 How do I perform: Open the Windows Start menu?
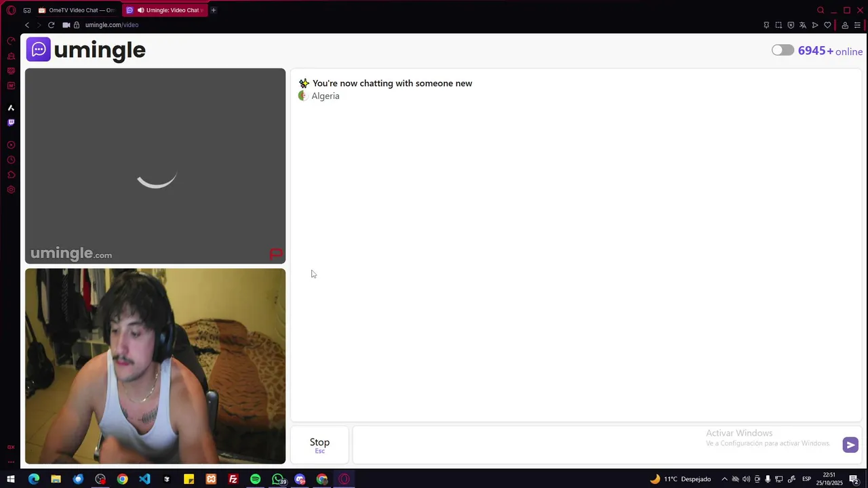click(x=11, y=479)
